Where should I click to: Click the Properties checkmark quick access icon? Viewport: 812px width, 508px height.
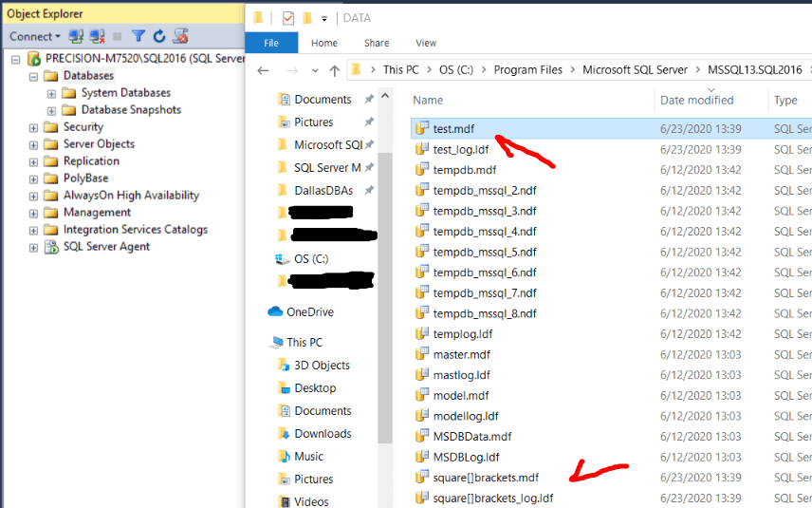pyautogui.click(x=288, y=19)
